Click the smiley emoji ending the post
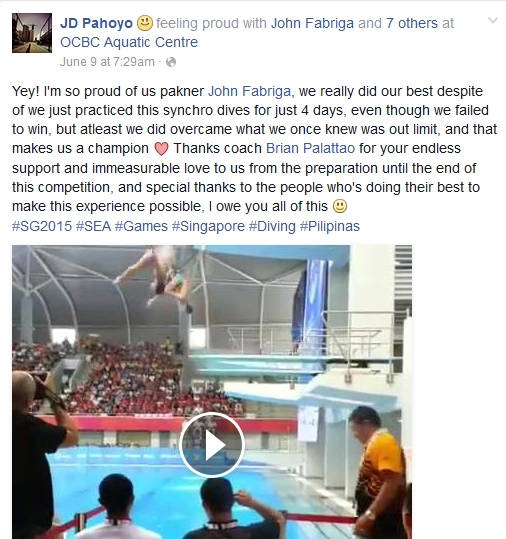This screenshot has height=539, width=506. tap(340, 206)
